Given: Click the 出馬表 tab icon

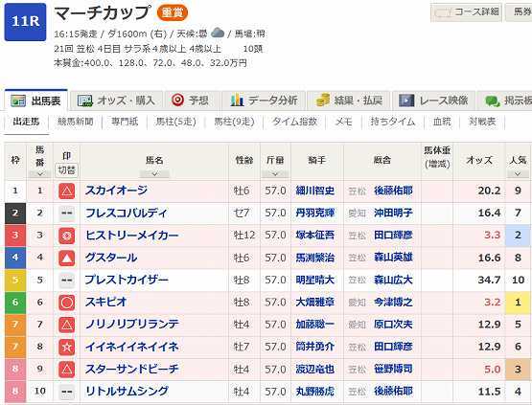Looking at the screenshot, I should pos(18,101).
